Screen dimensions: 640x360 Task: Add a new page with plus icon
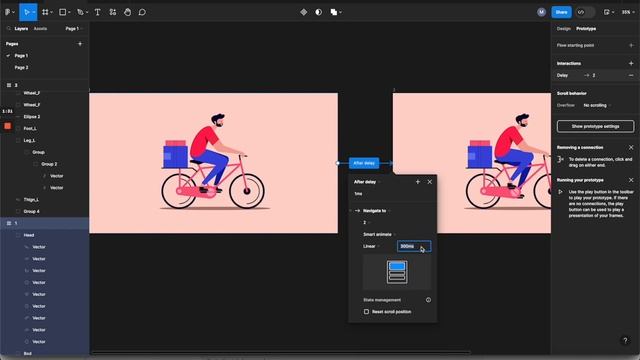[80, 44]
